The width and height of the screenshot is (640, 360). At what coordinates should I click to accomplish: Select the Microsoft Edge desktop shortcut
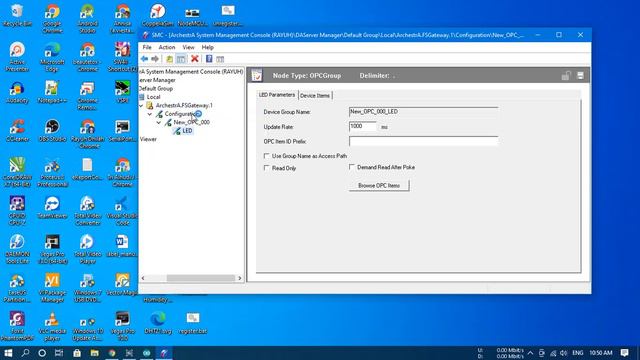coord(52,57)
